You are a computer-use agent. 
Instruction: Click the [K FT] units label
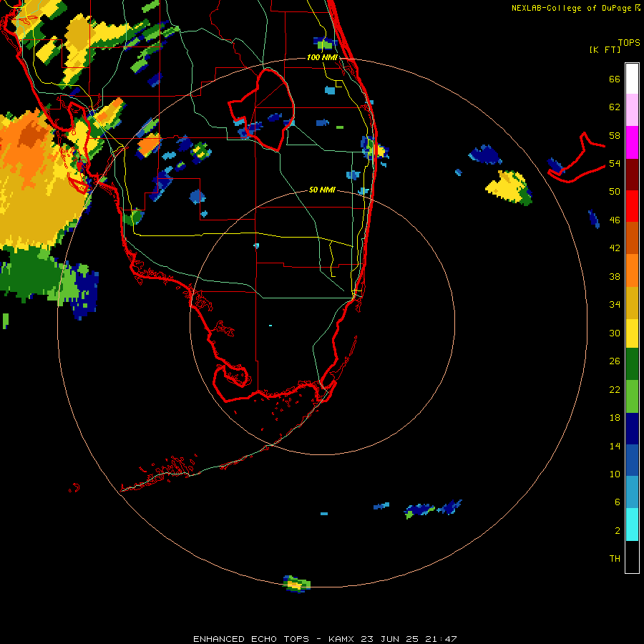tap(605, 49)
